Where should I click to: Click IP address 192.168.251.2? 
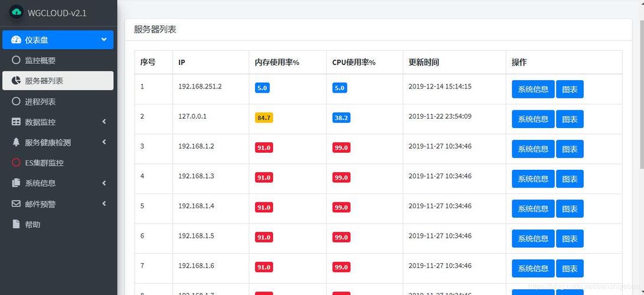tap(200, 87)
